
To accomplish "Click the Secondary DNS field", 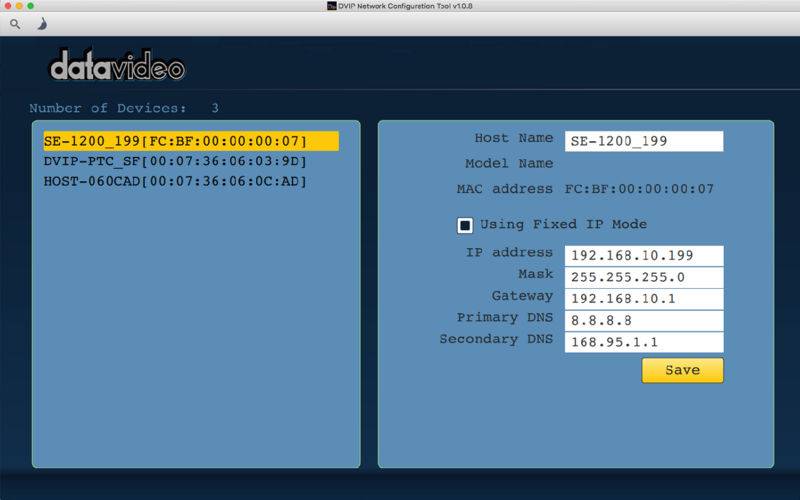I will (644, 342).
